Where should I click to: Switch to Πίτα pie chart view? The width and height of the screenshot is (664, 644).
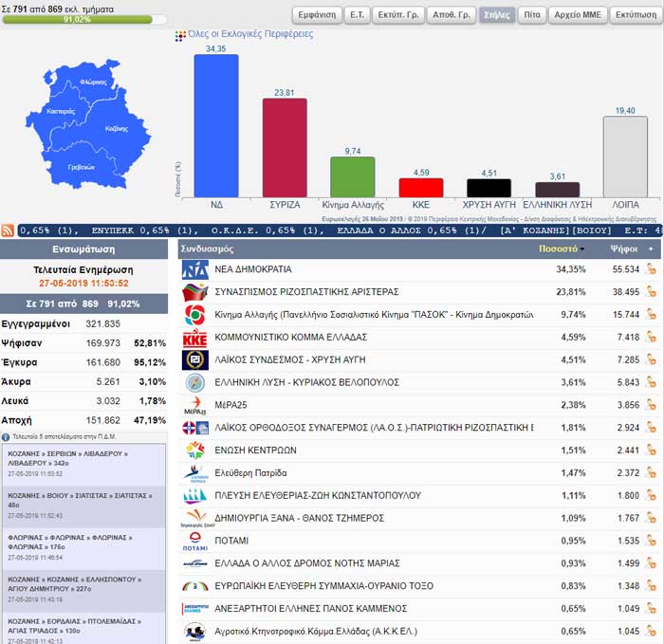(532, 15)
